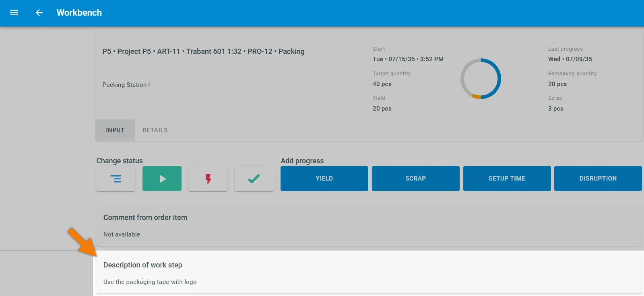644x296 pixels.
Task: Select the Workbench title text
Action: pos(79,12)
